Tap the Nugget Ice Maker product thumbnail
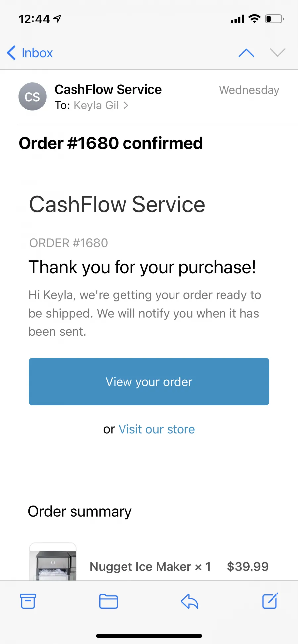 tap(53, 562)
